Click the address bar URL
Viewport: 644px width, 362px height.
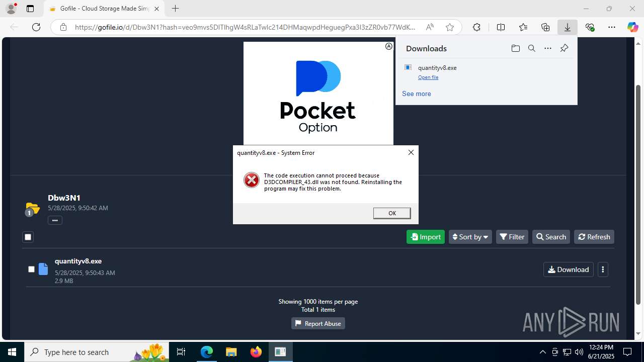(245, 27)
